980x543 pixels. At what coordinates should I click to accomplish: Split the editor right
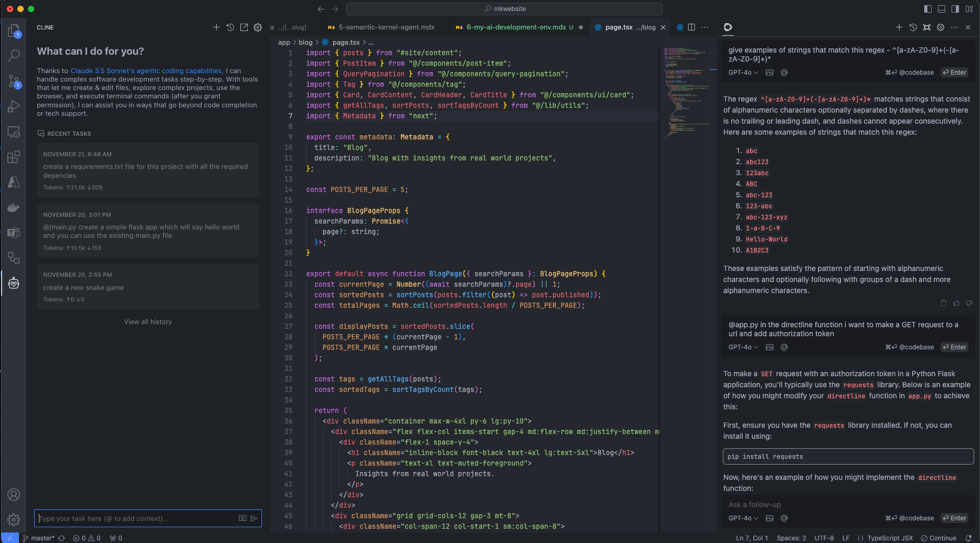[x=692, y=27]
